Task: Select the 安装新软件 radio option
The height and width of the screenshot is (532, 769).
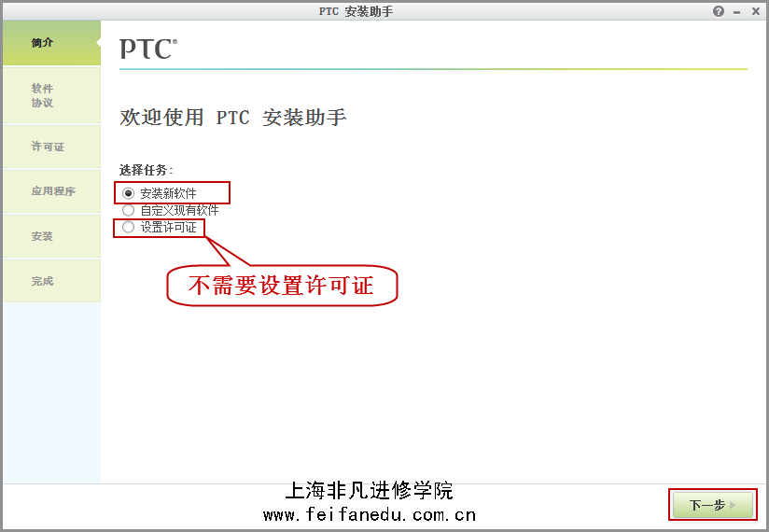Action: [128, 193]
